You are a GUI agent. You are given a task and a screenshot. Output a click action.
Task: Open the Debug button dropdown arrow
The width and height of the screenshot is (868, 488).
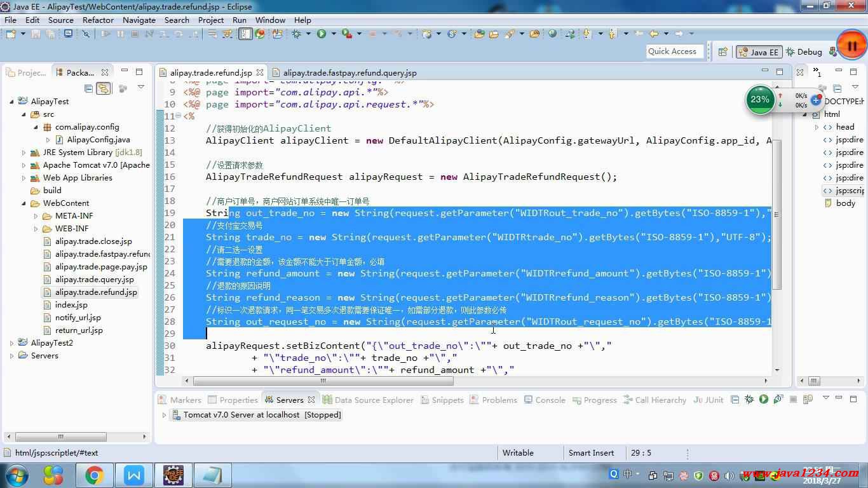(x=308, y=34)
